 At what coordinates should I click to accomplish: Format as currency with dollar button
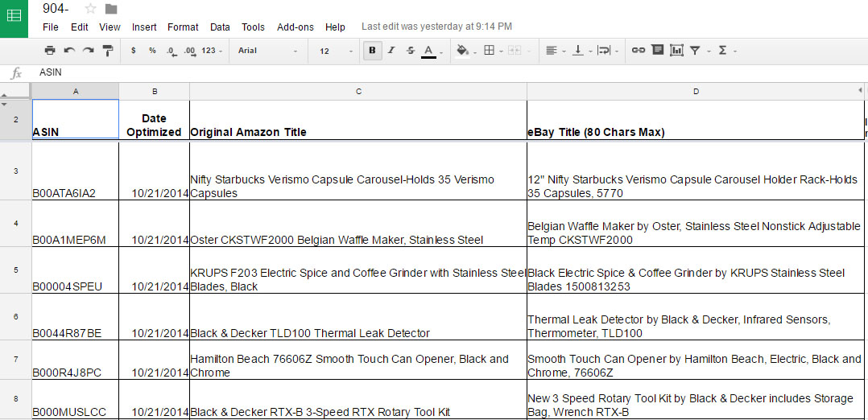(x=133, y=51)
